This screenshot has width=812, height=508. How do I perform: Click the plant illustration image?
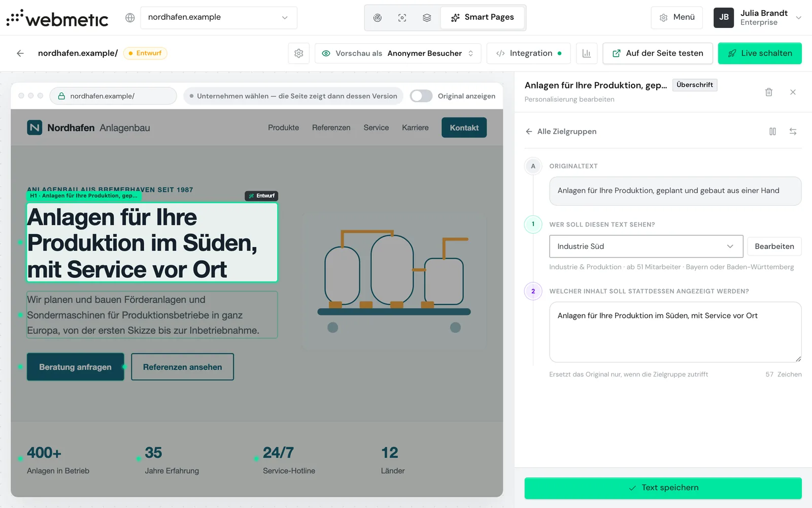[x=394, y=281]
